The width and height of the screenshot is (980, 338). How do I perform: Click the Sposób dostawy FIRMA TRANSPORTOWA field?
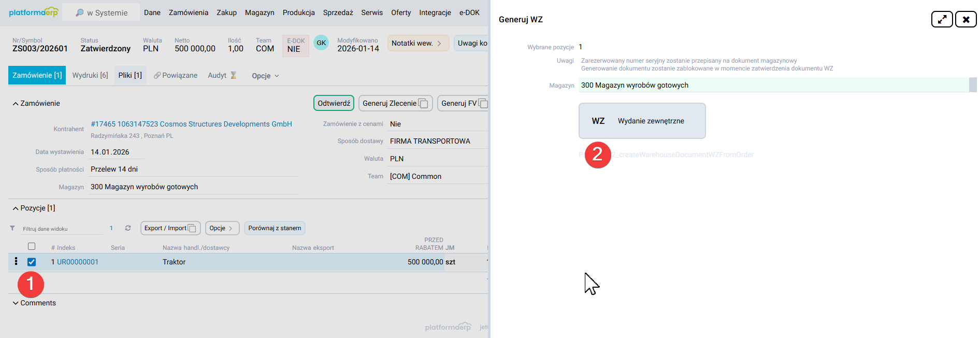pyautogui.click(x=438, y=141)
